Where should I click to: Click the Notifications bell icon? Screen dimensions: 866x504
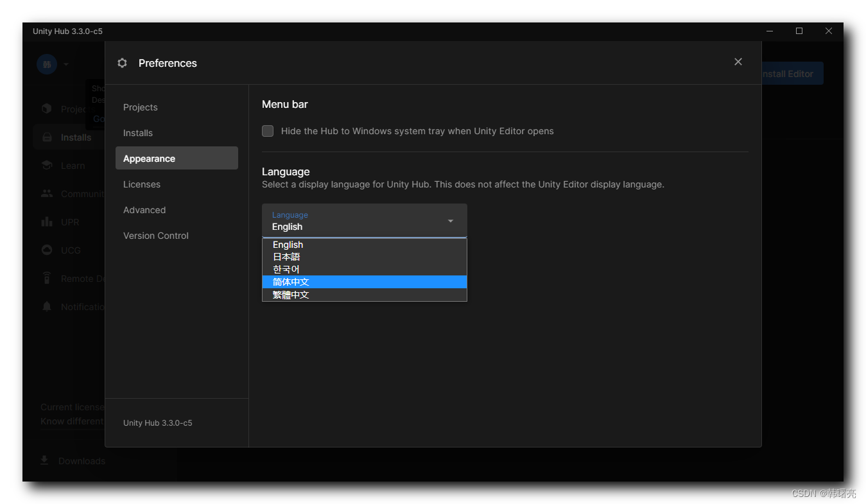47,306
